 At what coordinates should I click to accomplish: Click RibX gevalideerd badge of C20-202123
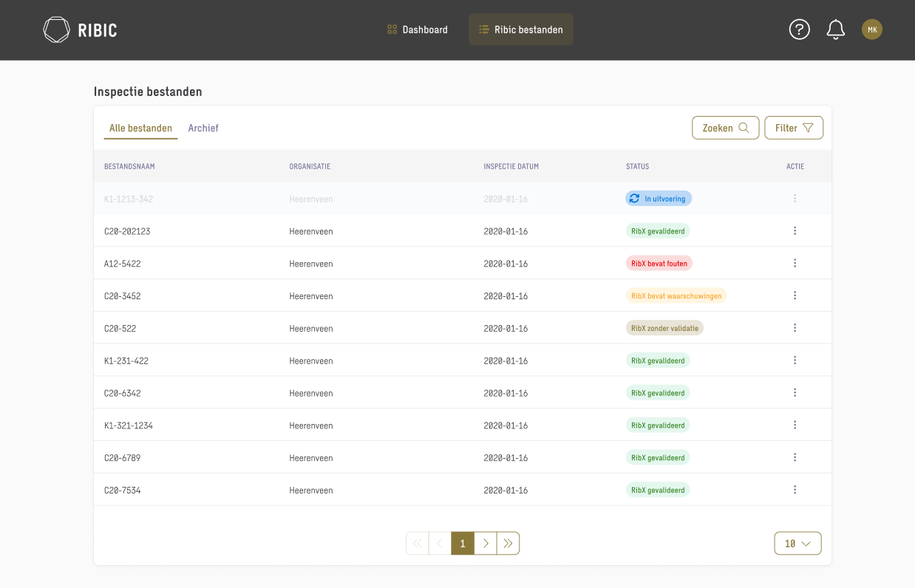point(658,231)
